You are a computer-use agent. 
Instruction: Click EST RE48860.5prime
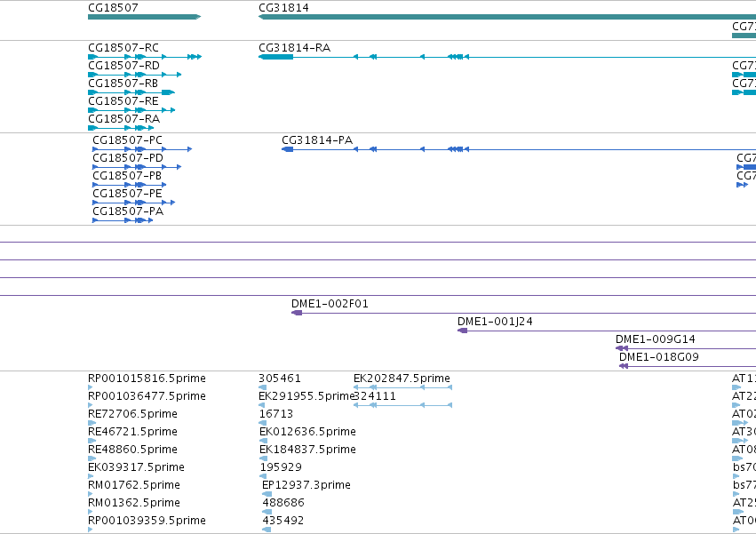[132, 450]
